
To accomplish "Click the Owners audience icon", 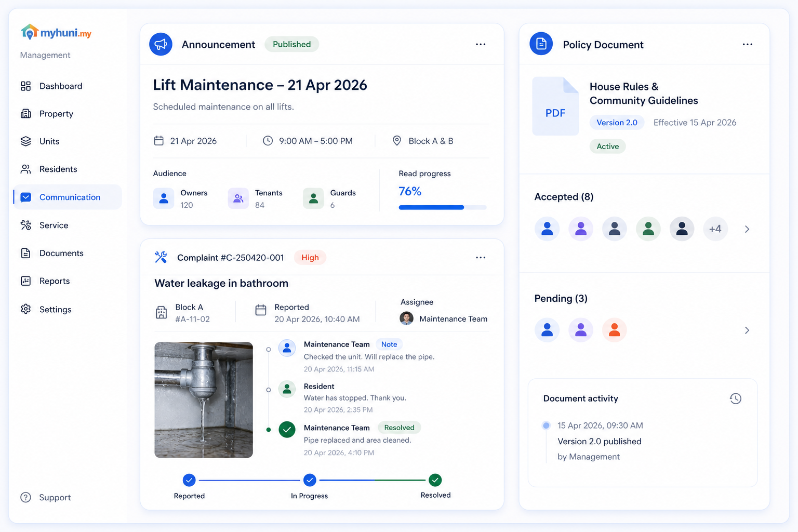I will (x=164, y=198).
